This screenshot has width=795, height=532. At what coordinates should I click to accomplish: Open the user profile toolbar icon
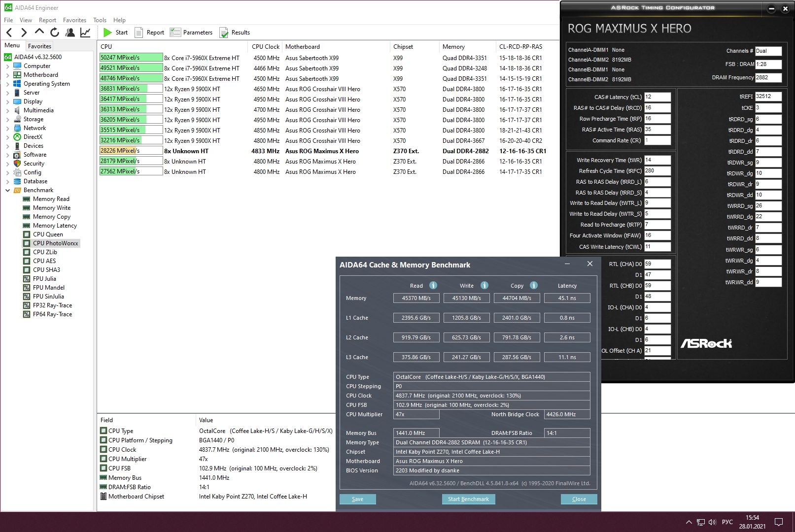[x=70, y=33]
